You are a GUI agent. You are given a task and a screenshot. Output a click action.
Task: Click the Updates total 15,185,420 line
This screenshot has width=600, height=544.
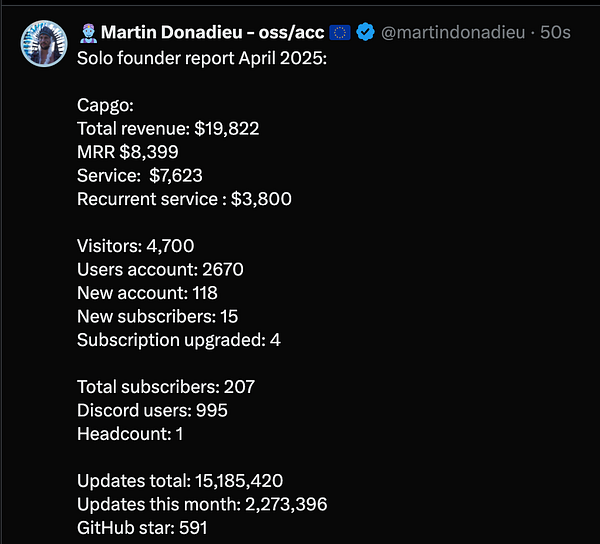[186, 480]
